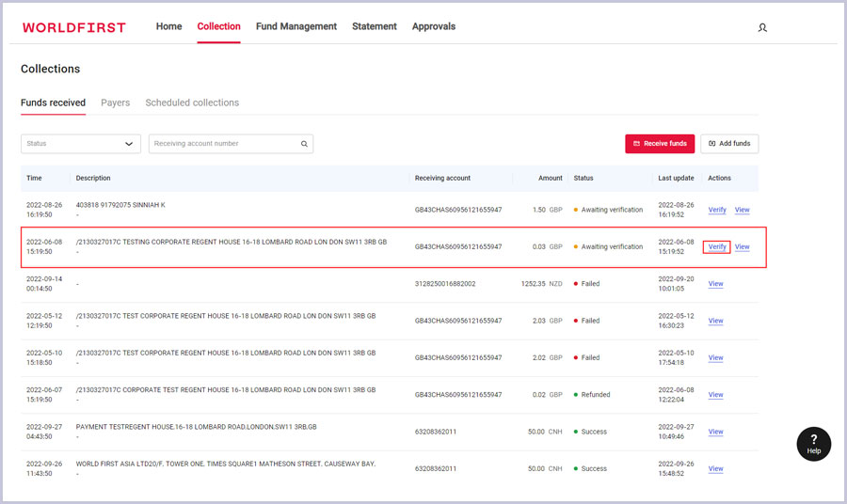View the 2.03 GBP failed transaction

pyautogui.click(x=715, y=321)
